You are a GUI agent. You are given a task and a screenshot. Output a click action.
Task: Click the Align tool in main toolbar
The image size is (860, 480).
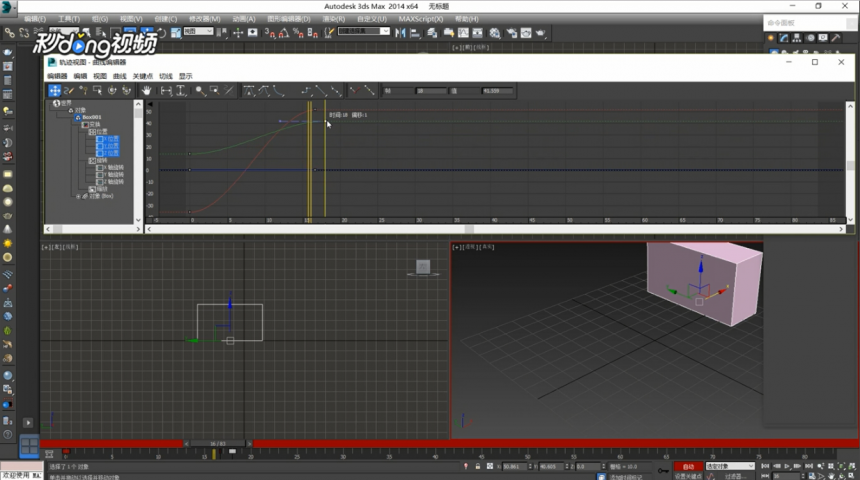(415, 33)
